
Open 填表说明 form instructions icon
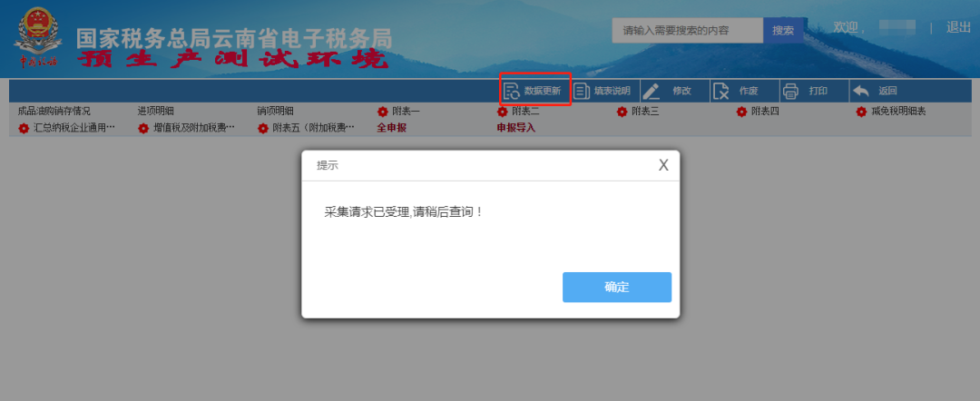[582, 92]
